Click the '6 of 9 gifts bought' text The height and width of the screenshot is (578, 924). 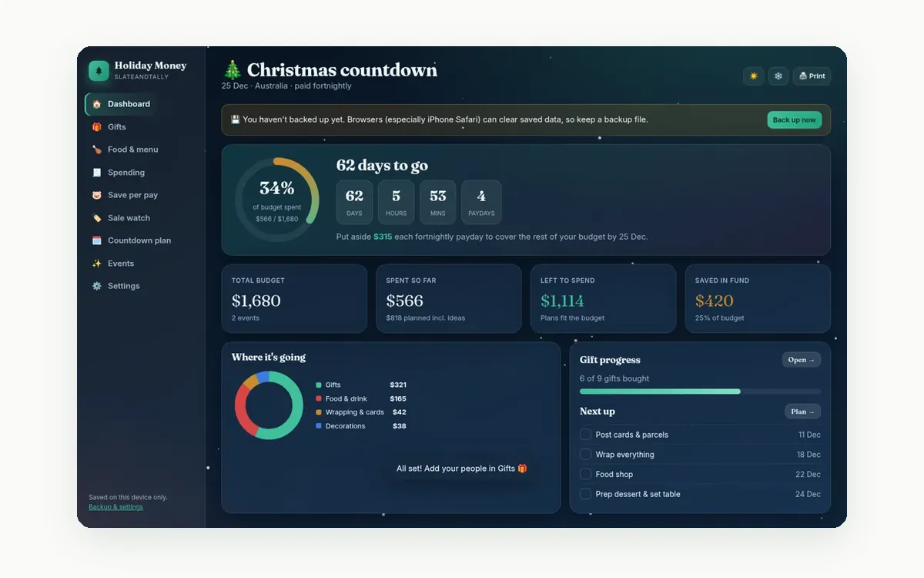614,378
